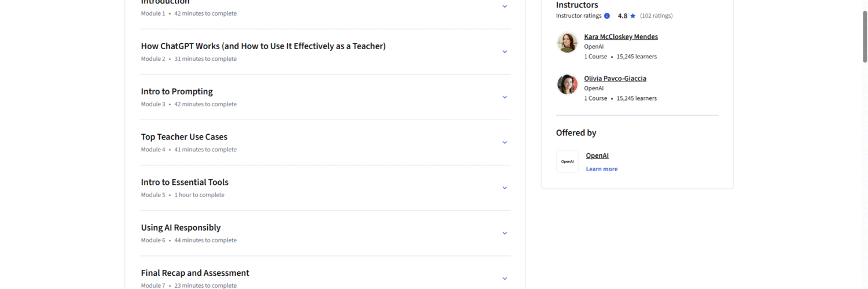The width and height of the screenshot is (868, 289).
Task: Expand Intro to Essential Tools chevron
Action: click(x=505, y=188)
